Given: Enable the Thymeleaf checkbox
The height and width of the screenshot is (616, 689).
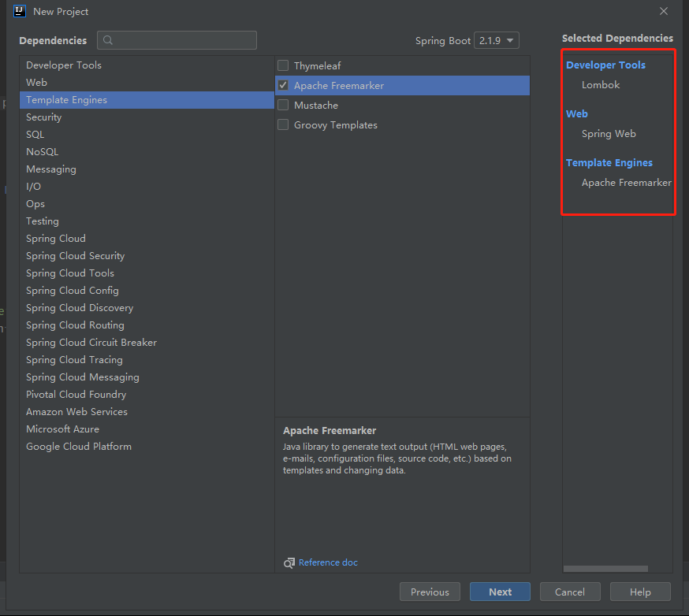Looking at the screenshot, I should (283, 65).
